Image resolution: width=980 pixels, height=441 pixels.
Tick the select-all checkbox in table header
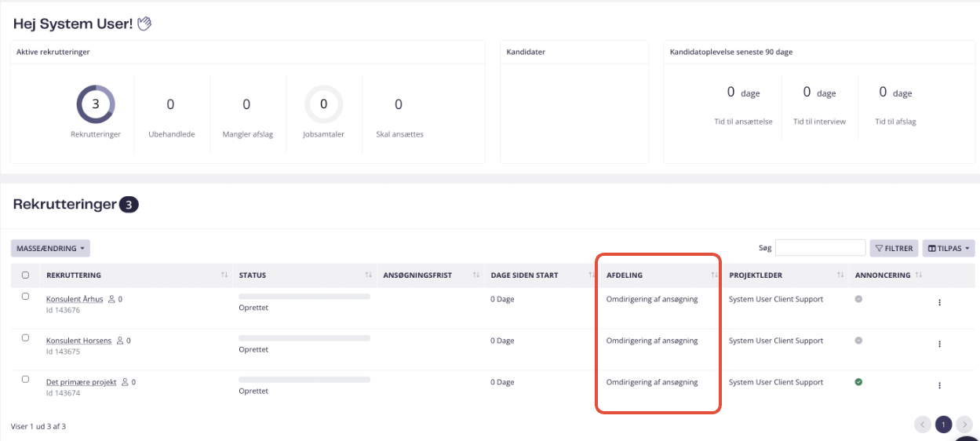point(25,275)
